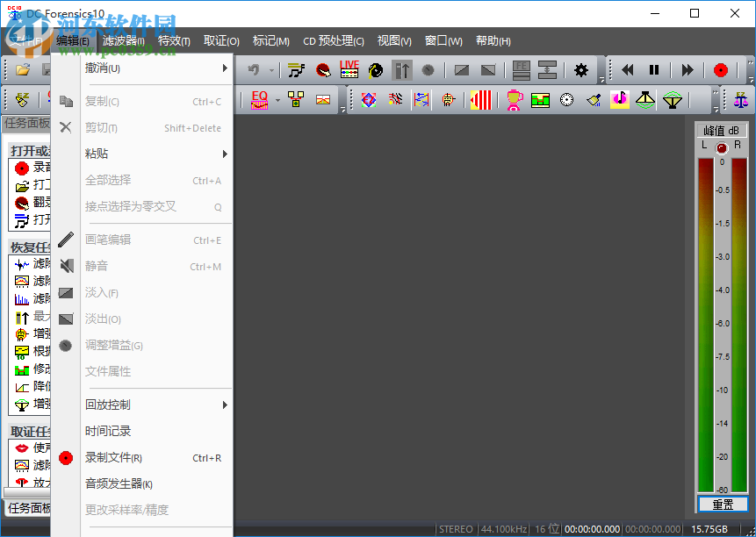Image resolution: width=756 pixels, height=537 pixels.
Task: Open the 帮助 menu
Action: pyautogui.click(x=493, y=41)
